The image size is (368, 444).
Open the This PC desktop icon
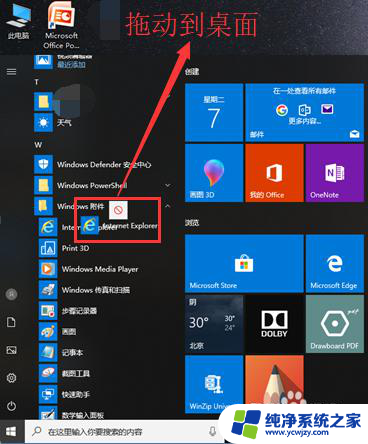[x=19, y=22]
